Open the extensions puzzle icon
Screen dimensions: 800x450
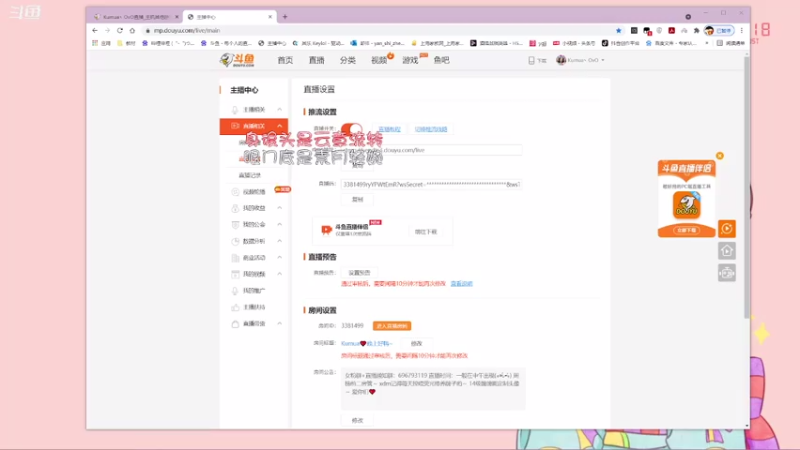tap(696, 31)
